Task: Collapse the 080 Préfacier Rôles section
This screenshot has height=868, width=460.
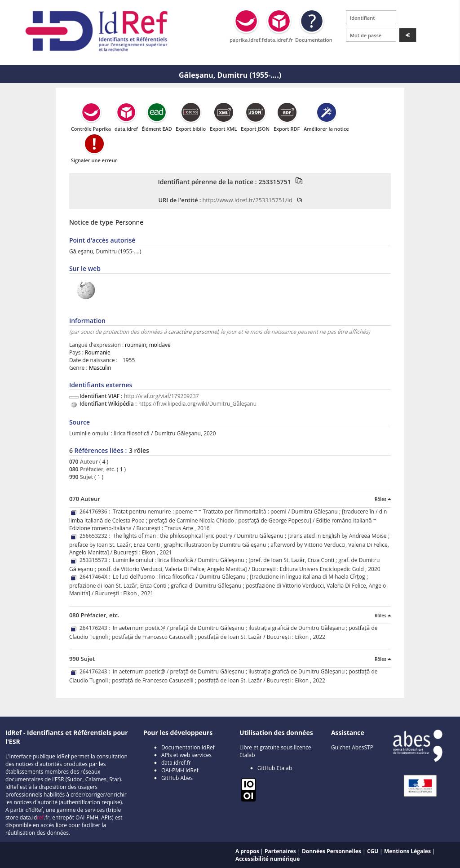Action: pos(383,616)
